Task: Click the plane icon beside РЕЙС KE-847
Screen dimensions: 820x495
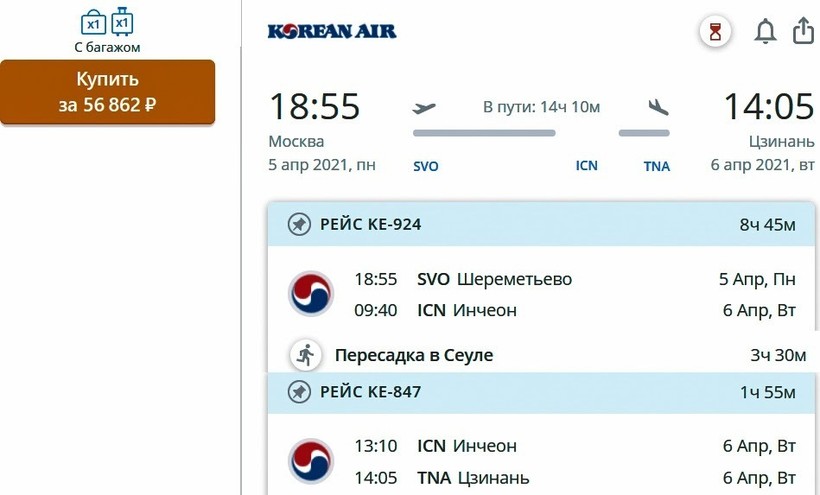Action: coord(299,392)
